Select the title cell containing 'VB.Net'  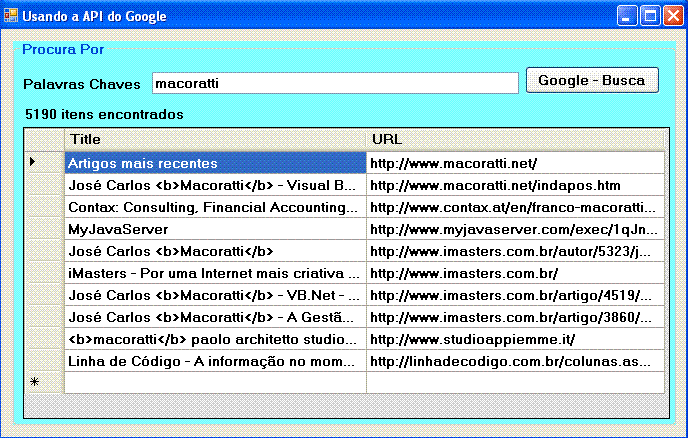[x=215, y=295]
